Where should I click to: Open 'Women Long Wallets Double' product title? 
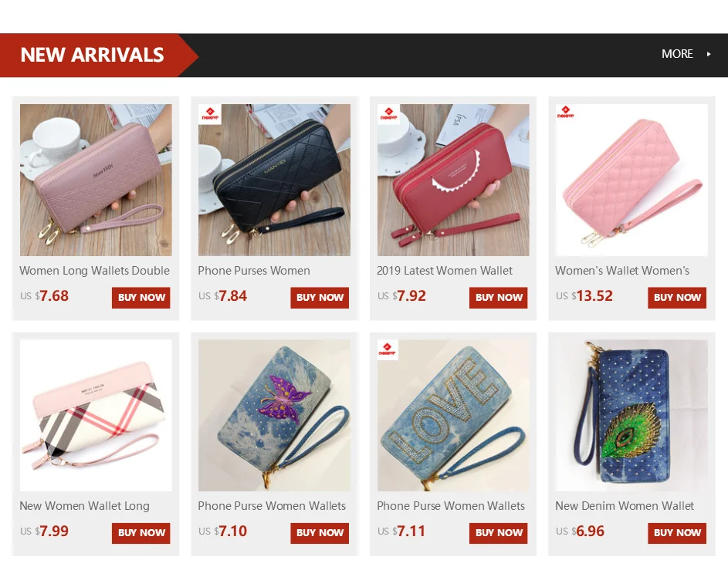tap(95, 271)
